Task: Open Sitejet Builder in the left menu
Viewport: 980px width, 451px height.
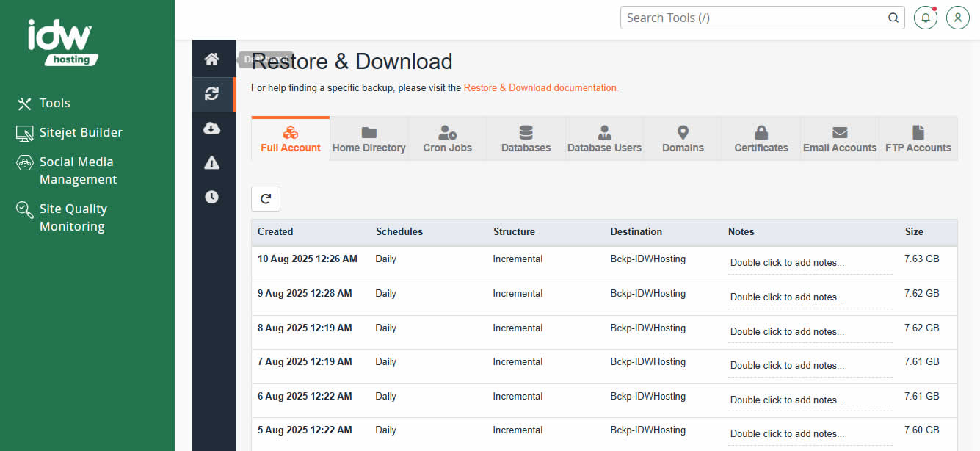Action: [x=81, y=132]
